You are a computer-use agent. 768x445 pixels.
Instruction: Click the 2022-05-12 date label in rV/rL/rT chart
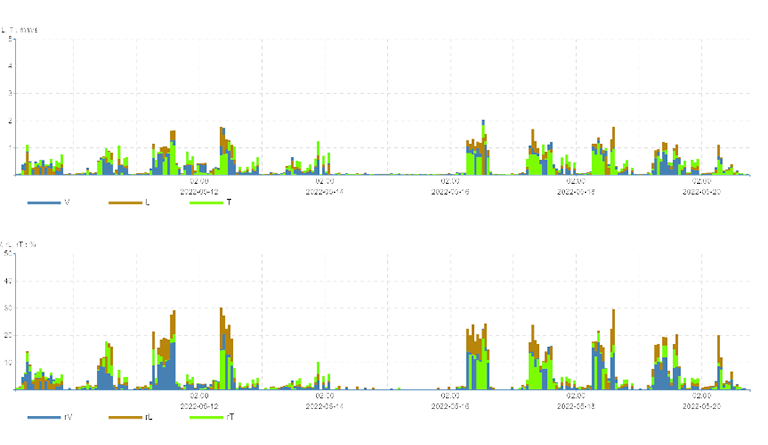tap(199, 406)
